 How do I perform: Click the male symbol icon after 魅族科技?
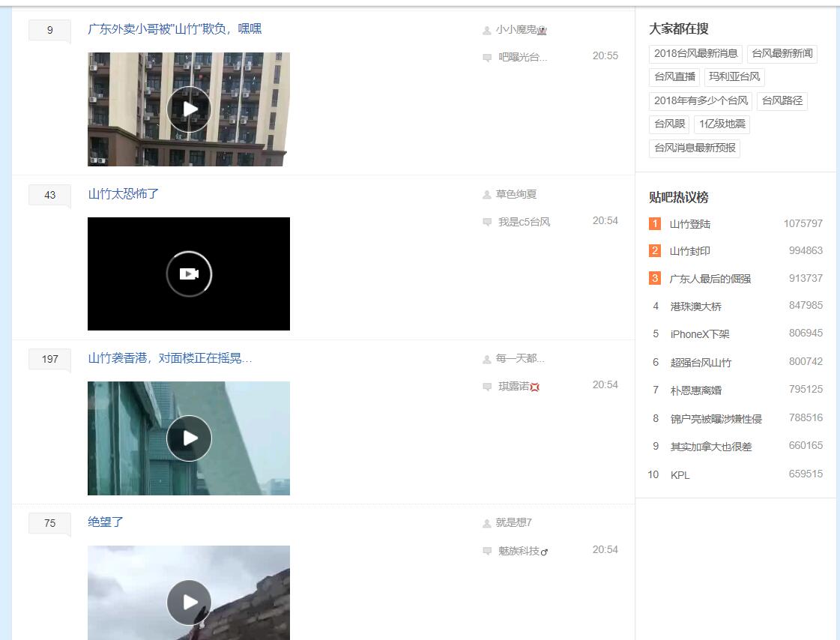[544, 552]
